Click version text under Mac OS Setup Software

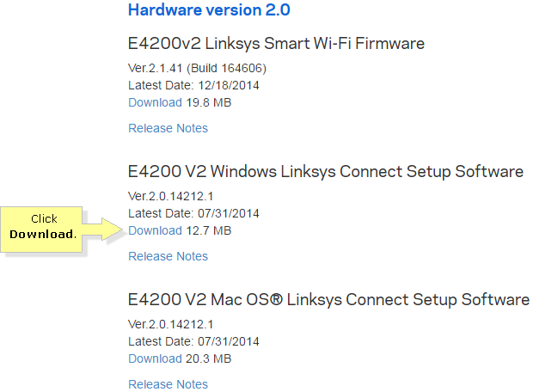(170, 324)
